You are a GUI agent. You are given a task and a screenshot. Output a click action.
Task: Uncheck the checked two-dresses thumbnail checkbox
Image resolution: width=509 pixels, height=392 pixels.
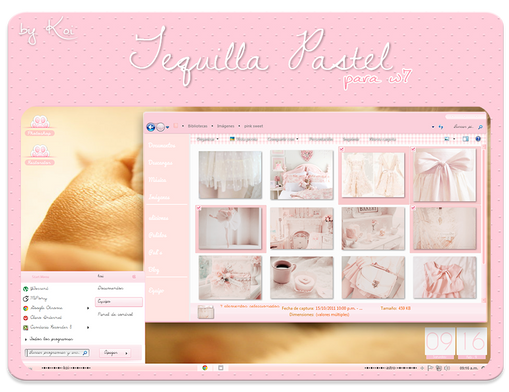pyautogui.click(x=342, y=150)
